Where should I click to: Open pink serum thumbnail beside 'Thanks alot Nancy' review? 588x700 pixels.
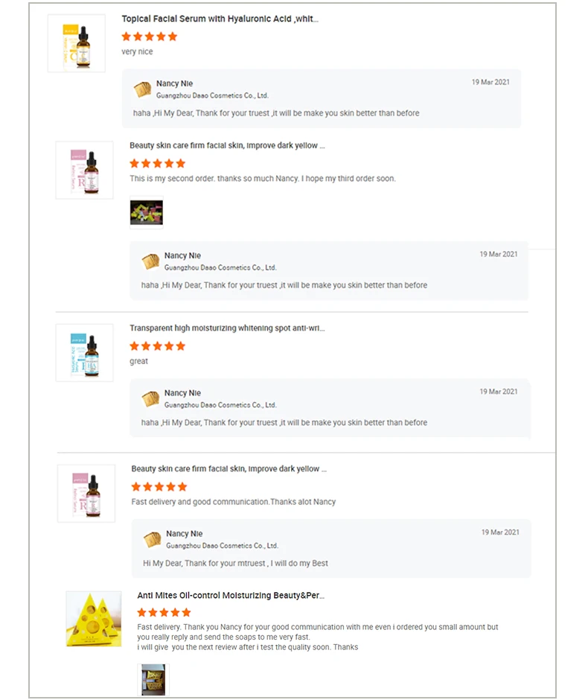point(86,493)
